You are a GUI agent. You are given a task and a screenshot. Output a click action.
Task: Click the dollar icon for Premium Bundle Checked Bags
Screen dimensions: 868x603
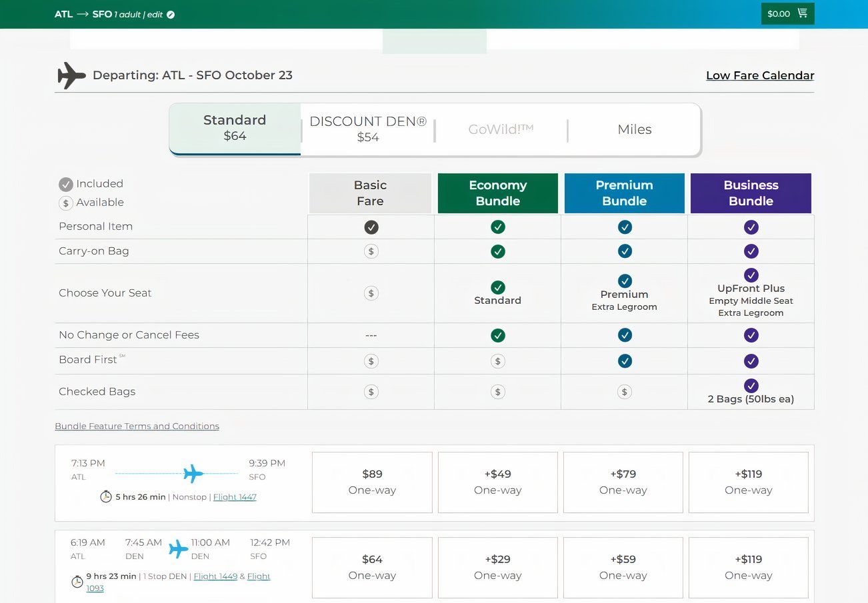pyautogui.click(x=624, y=392)
